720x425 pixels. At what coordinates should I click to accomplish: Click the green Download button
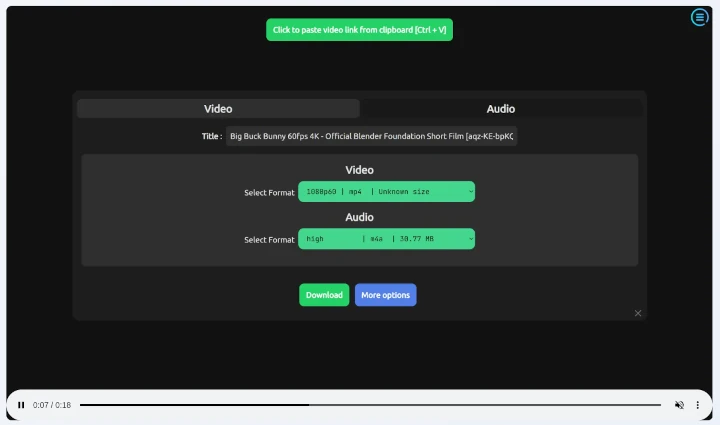tap(324, 295)
